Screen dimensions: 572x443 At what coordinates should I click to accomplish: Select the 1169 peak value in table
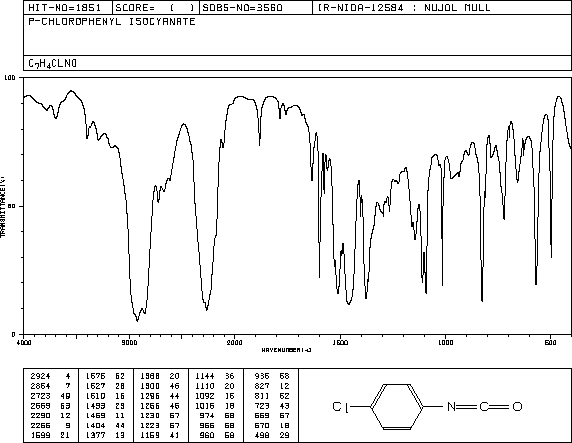[x=150, y=435]
